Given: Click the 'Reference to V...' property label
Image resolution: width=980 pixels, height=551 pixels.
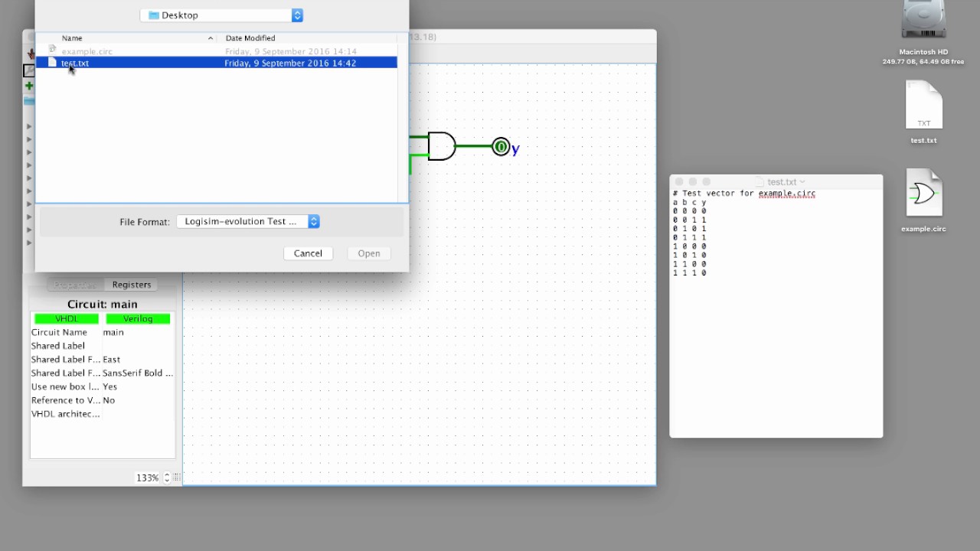Looking at the screenshot, I should (x=65, y=400).
